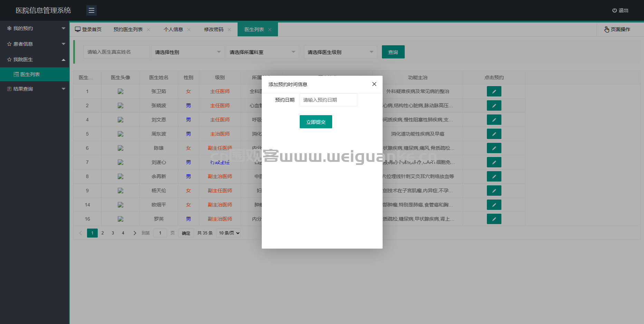The image size is (644, 324).
Task: Toggle the sidebar hamburger menu icon
Action: tap(92, 10)
